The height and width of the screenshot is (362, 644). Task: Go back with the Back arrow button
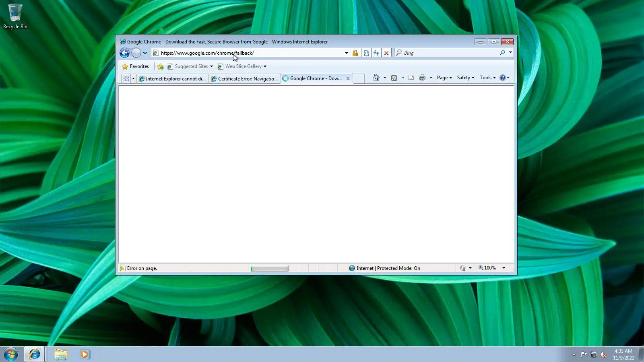[124, 53]
